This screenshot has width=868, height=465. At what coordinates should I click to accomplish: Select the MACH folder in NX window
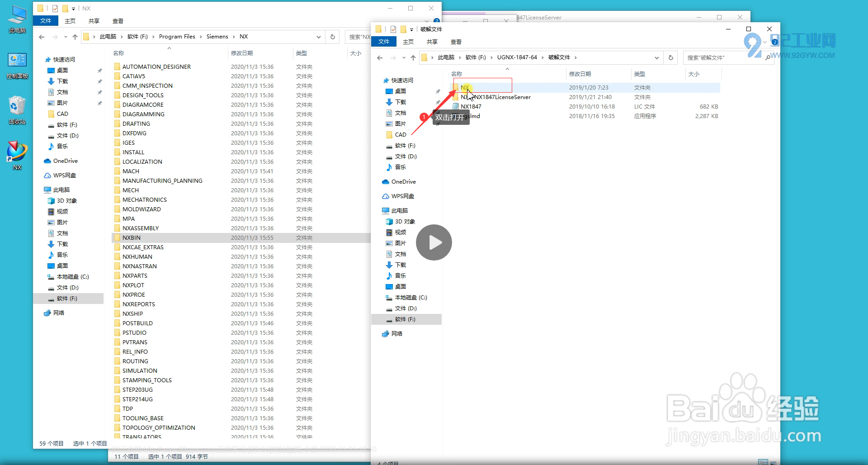(131, 171)
